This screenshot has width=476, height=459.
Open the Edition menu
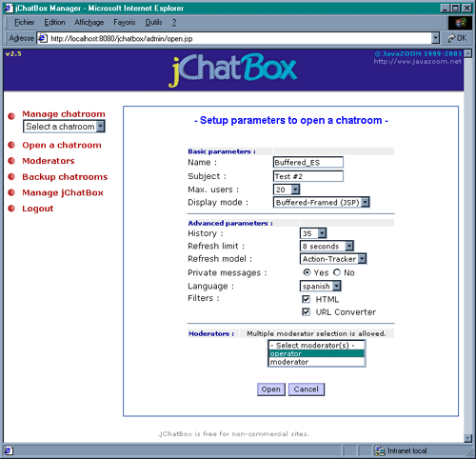pos(54,23)
